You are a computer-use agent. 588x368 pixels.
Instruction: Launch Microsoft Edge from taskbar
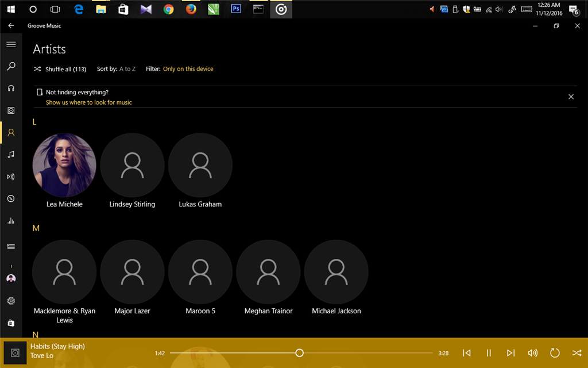[x=78, y=9]
